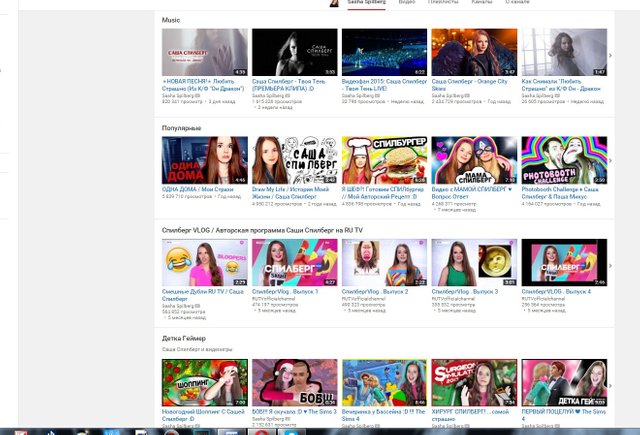
Task: Open the СпилбергVlog Выпуск 2 thumbnail
Action: (384, 262)
